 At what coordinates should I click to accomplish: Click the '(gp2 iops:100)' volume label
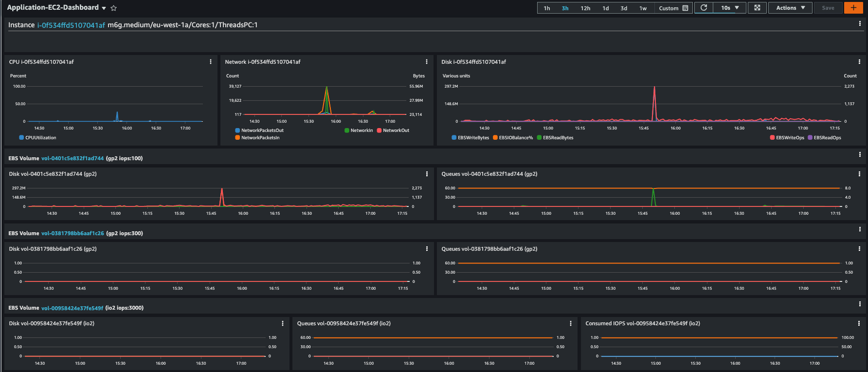click(x=125, y=158)
